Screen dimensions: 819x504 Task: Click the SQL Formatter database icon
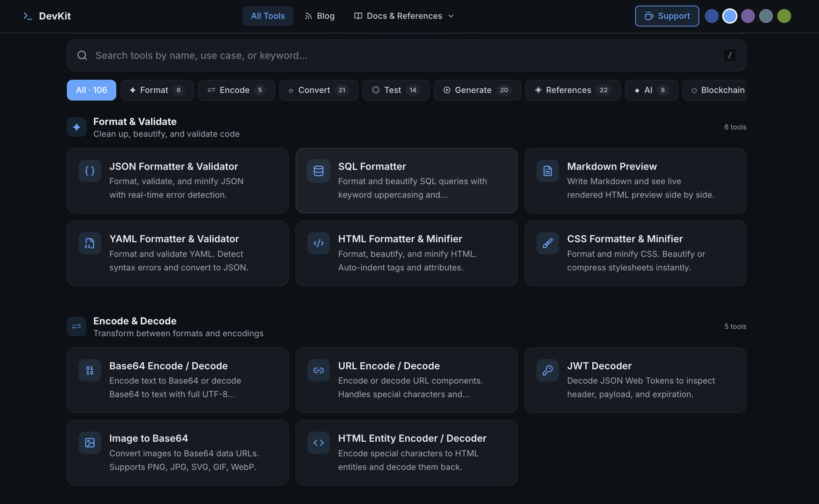[318, 171]
